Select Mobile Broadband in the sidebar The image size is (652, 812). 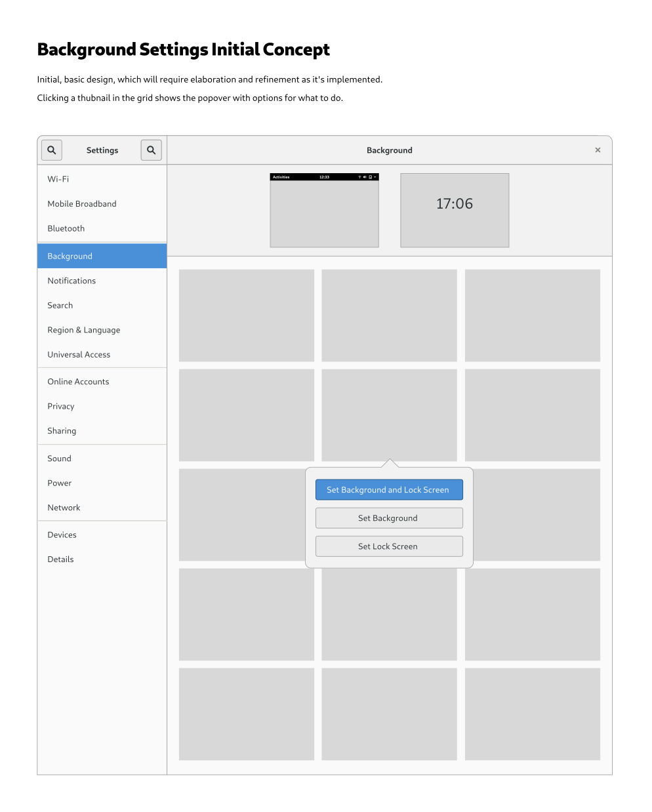click(82, 204)
